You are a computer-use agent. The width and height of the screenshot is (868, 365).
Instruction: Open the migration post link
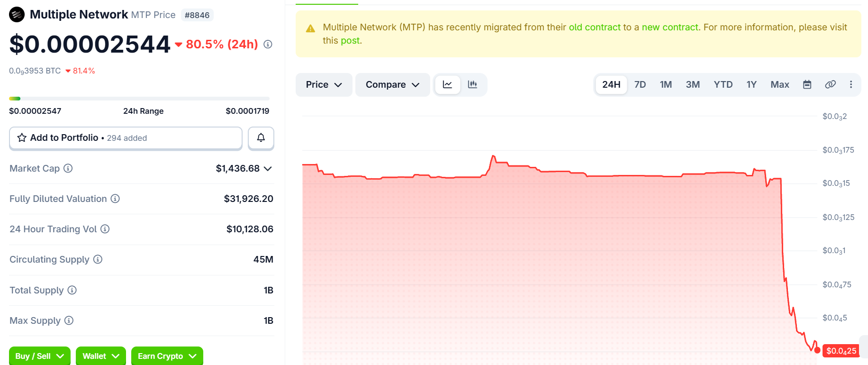coord(350,41)
